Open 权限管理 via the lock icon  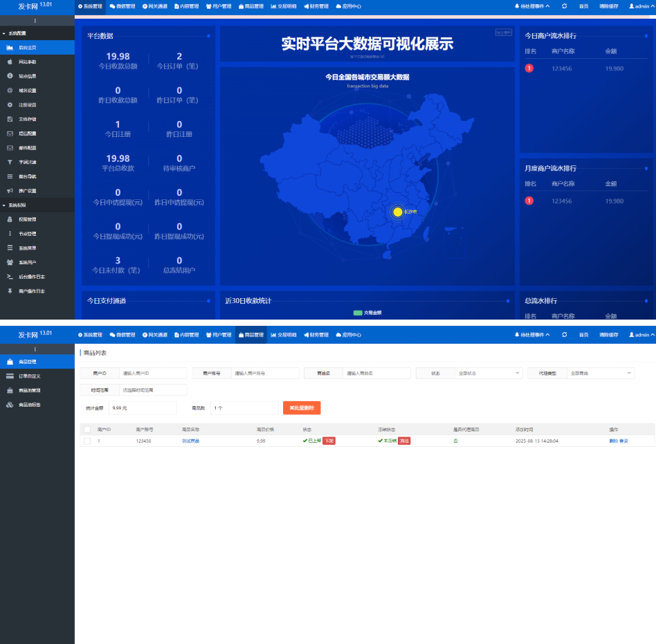10,219
